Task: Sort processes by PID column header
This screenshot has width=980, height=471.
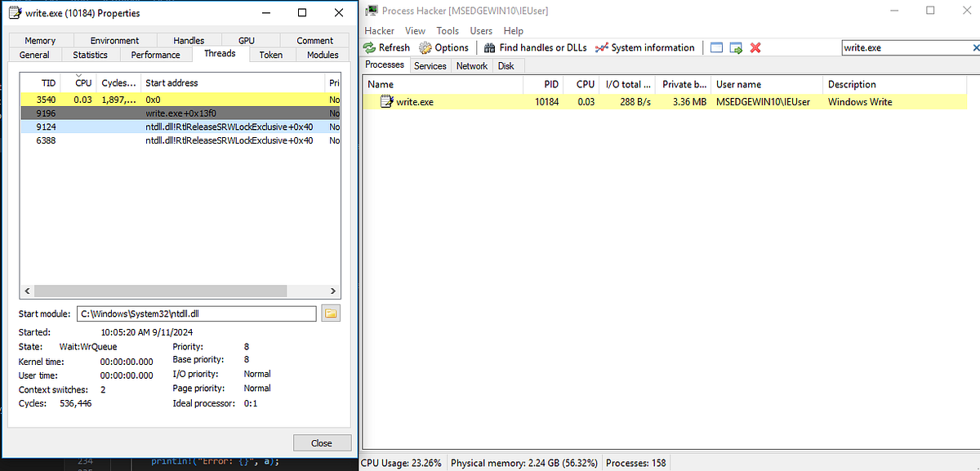Action: (x=545, y=84)
